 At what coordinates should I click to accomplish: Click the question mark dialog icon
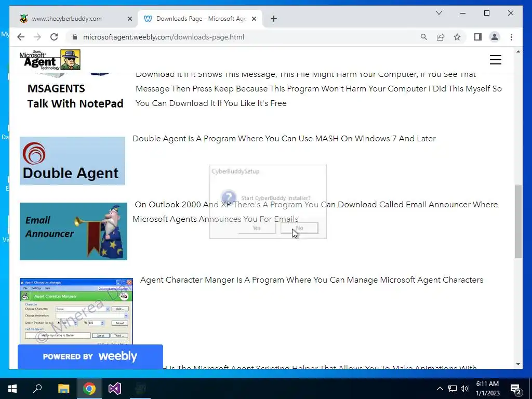click(229, 197)
